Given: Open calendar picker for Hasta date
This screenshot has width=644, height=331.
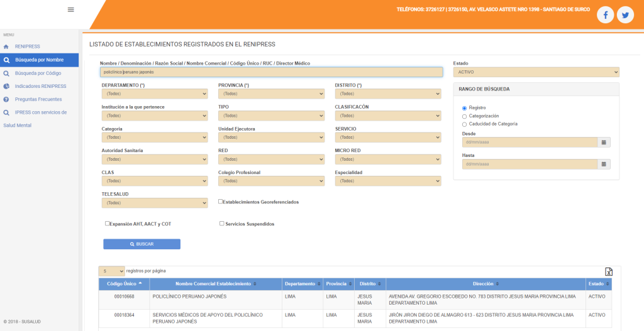Looking at the screenshot, I should (x=604, y=165).
